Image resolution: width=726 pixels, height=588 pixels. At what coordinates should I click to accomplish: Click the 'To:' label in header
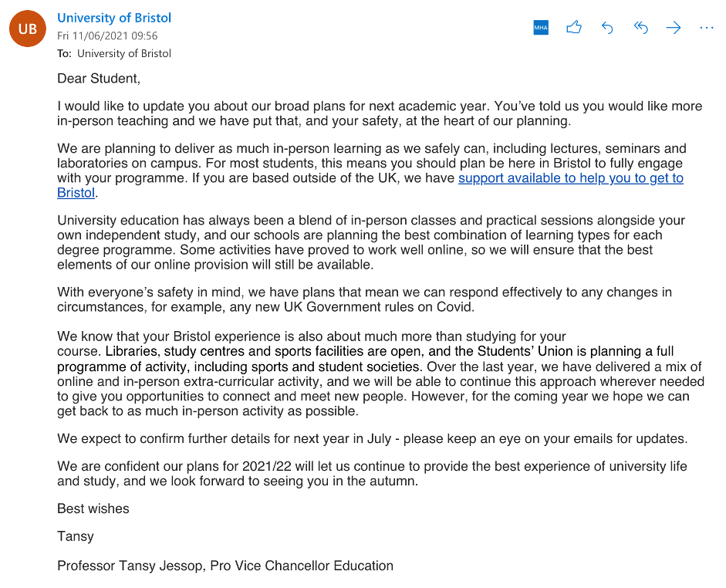(64, 53)
